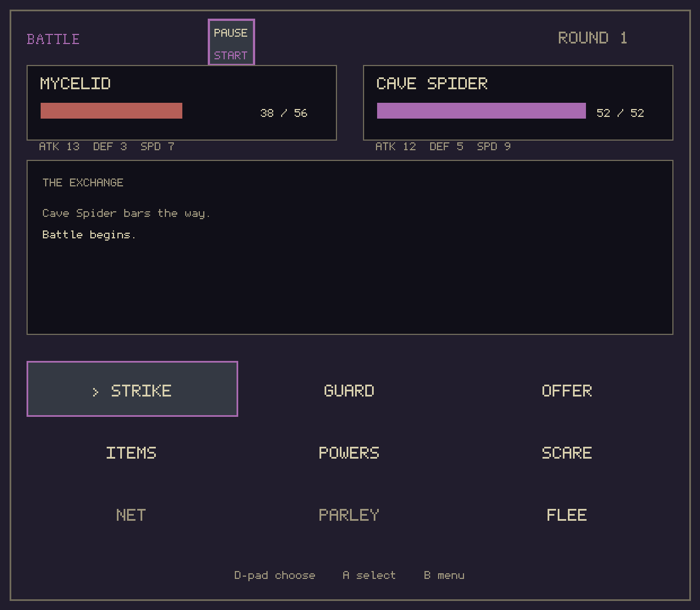Click Cave Spider's DEF 5 stat
Viewport: 700px width, 610px height.
pyautogui.click(x=447, y=146)
